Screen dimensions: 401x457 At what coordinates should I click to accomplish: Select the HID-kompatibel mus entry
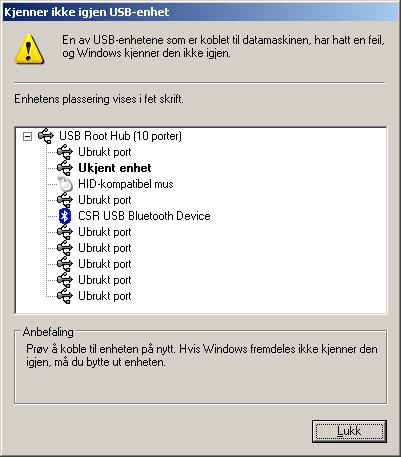126,184
